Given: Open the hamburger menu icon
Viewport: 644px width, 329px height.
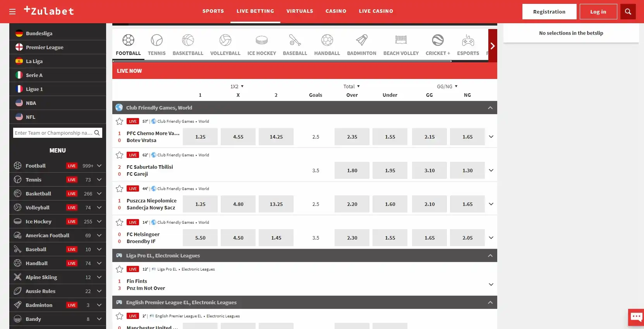Looking at the screenshot, I should point(12,12).
